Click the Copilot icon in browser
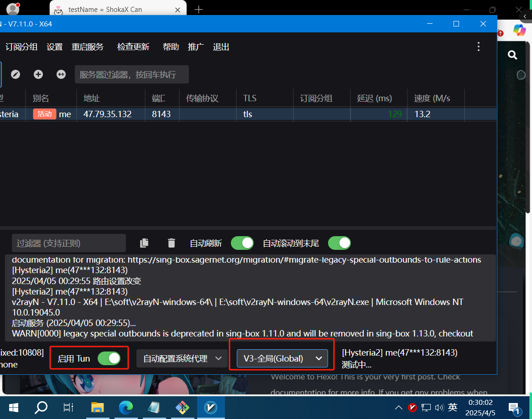Screen dimensions: 532x419 (519, 30)
